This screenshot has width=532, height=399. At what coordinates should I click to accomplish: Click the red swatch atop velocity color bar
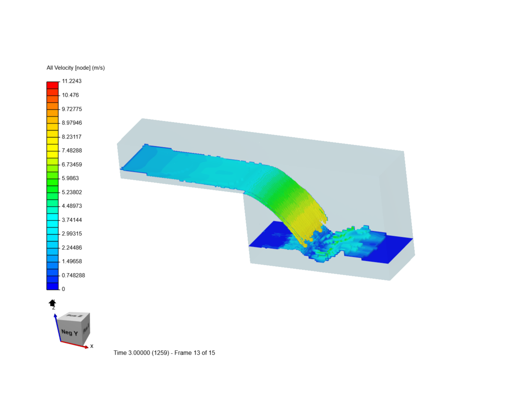(52, 85)
